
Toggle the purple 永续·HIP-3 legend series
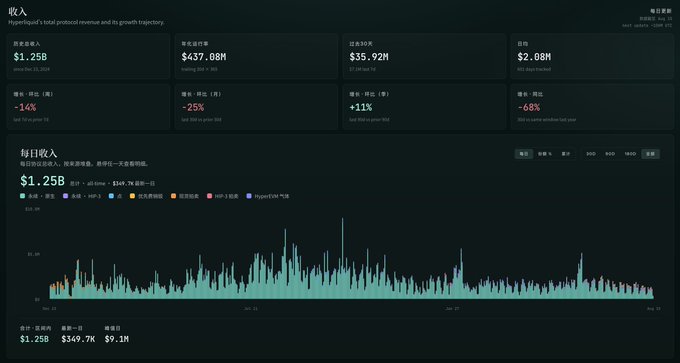tap(82, 196)
